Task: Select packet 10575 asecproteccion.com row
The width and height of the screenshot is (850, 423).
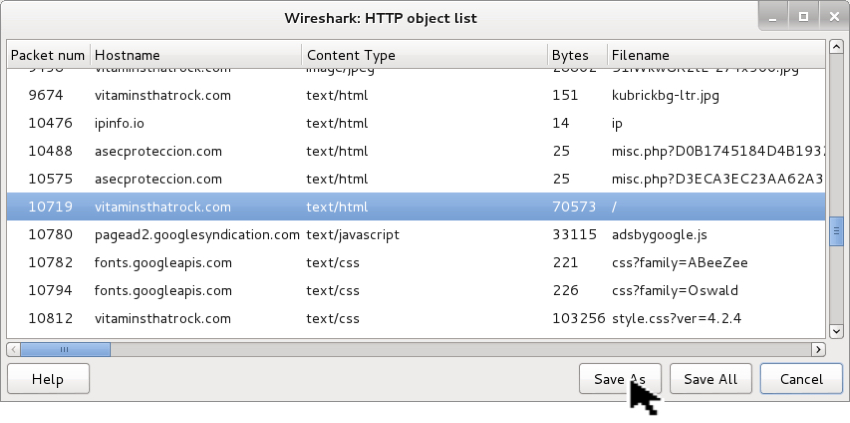Action: 416,179
